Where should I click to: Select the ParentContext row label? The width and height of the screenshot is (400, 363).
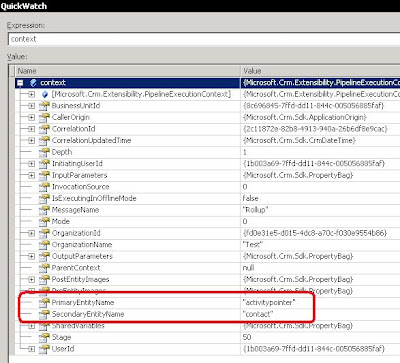pos(76,268)
